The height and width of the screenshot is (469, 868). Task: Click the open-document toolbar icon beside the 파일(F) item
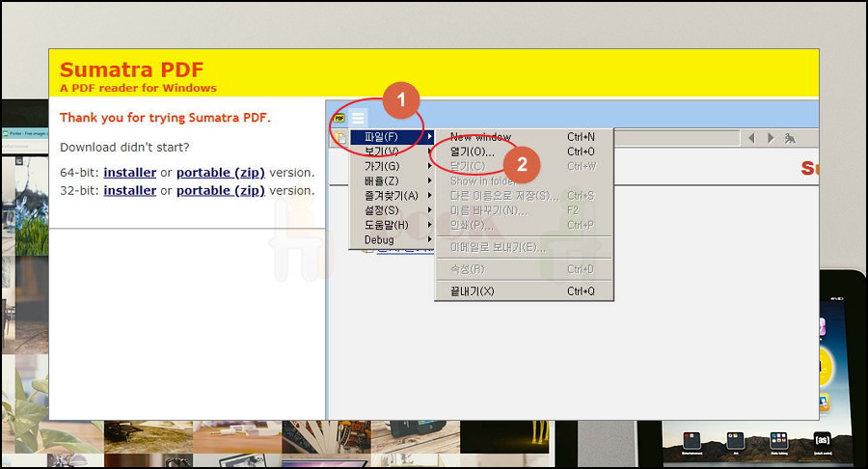(341, 138)
